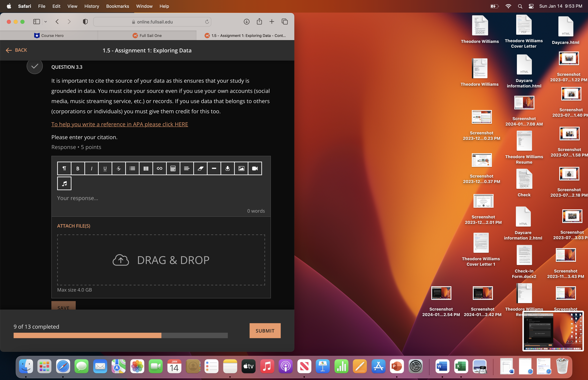588x380 pixels.
Task: Open the text alignment options
Action: point(186,169)
